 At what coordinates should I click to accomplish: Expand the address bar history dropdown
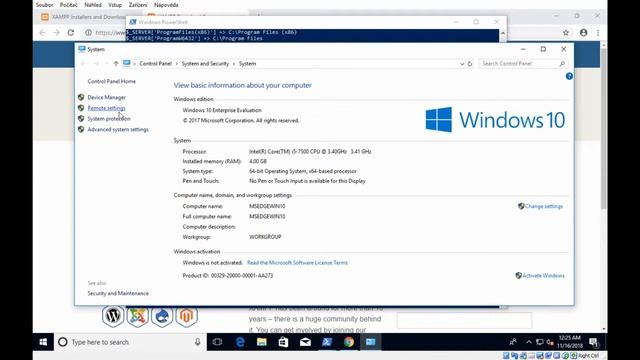click(x=462, y=64)
